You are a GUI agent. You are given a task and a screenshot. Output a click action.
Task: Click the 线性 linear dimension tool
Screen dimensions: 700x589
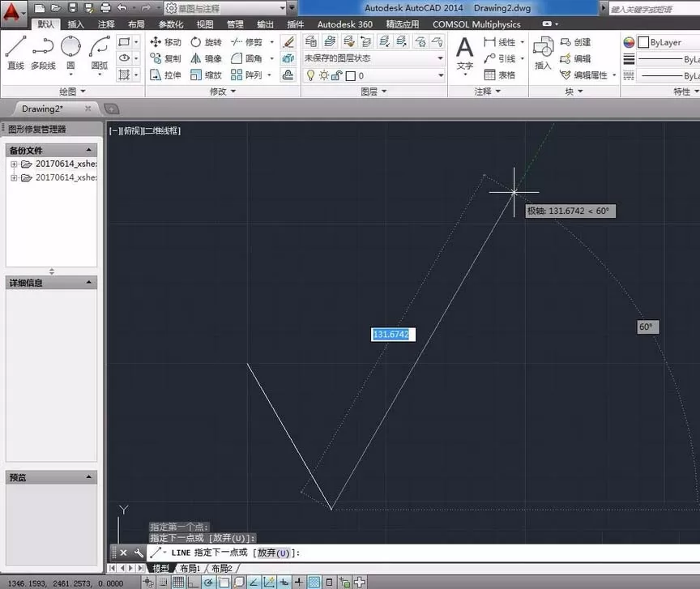tap(500, 42)
